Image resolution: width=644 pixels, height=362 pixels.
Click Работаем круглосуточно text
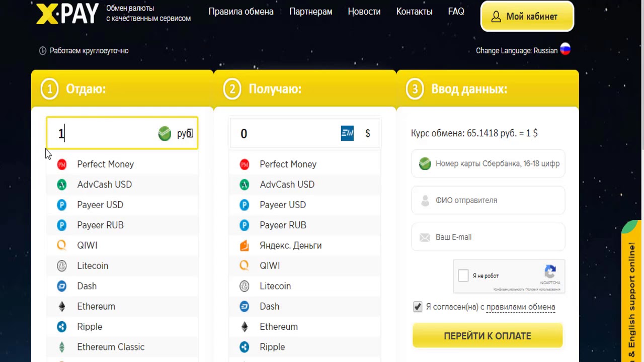pos(89,51)
